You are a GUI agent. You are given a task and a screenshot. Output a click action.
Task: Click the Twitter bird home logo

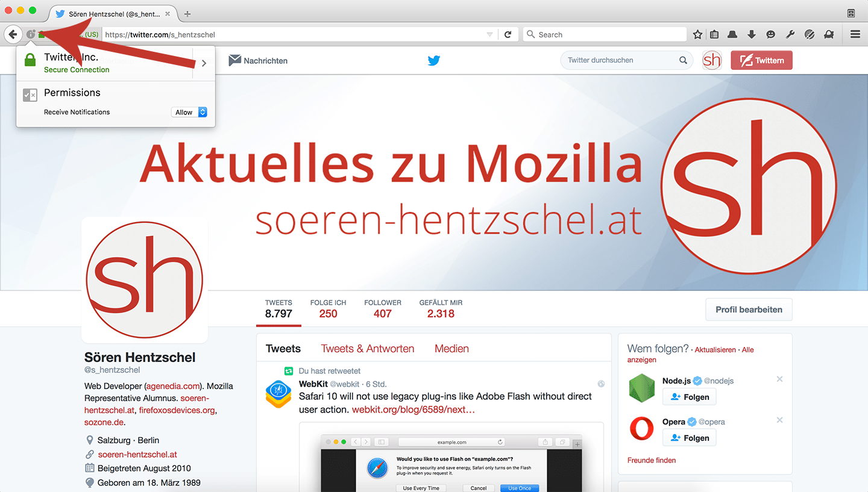tap(434, 60)
